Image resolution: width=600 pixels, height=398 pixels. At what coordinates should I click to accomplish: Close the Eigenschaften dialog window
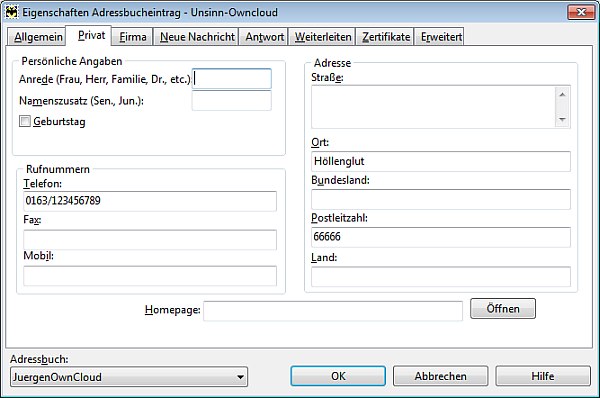click(x=581, y=12)
